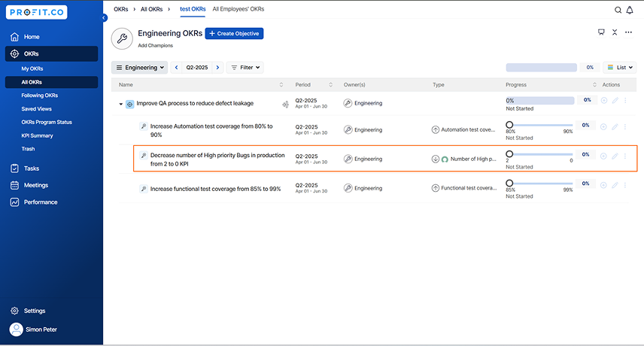Click slider handle for High priority Bugs progress
Viewport: 644px width, 346px height.
(509, 154)
